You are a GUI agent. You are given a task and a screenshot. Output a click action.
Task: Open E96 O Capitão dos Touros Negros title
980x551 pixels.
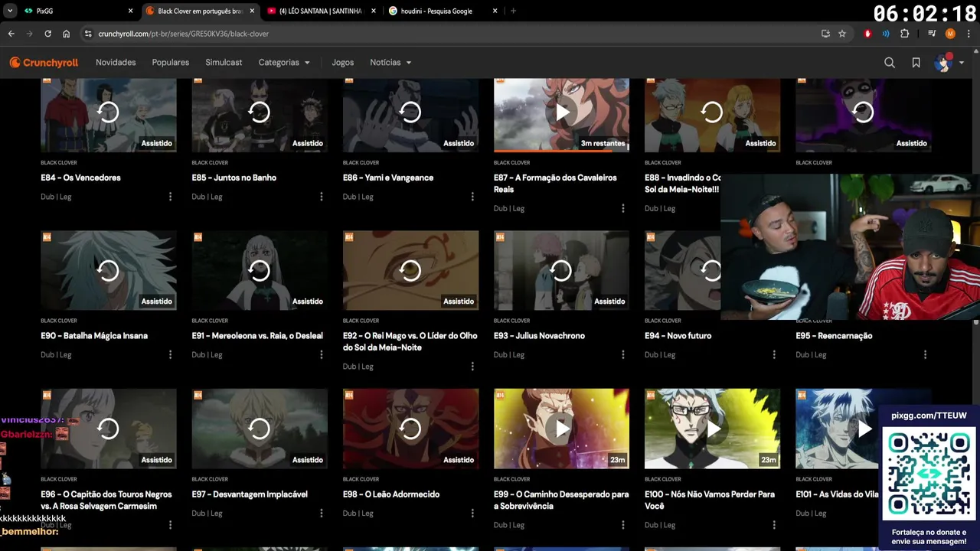tap(106, 500)
